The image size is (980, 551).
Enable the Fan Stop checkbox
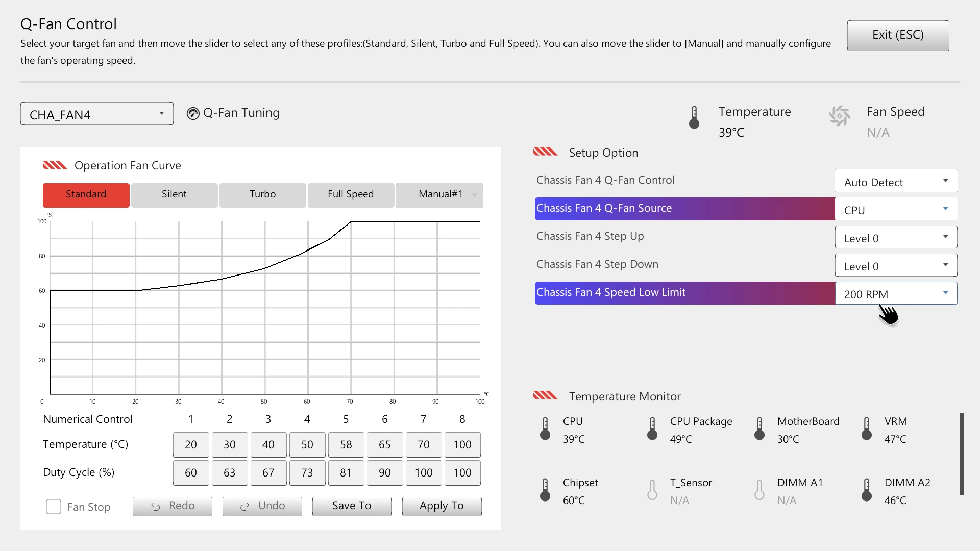point(54,507)
